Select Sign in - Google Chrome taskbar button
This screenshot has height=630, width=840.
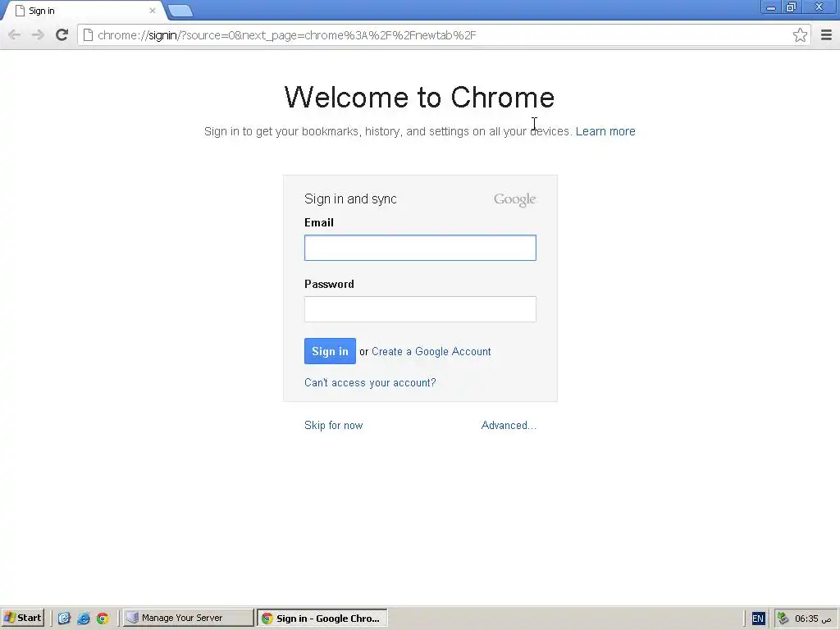[322, 618]
